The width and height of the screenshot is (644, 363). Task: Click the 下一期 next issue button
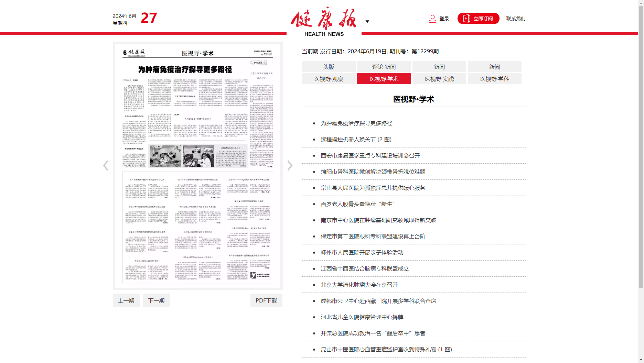coord(156,300)
